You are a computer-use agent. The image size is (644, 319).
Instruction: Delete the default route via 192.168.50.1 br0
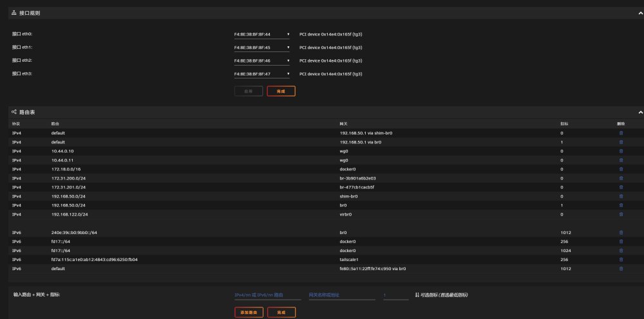click(621, 142)
